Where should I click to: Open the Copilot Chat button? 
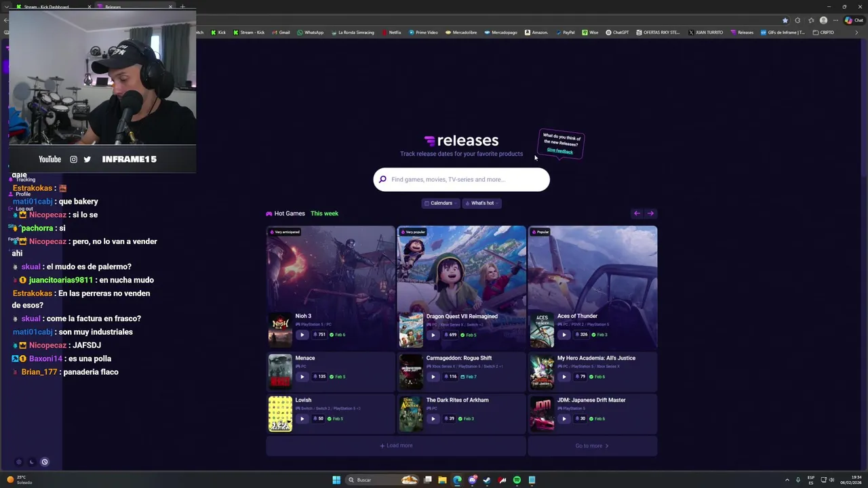pos(854,20)
